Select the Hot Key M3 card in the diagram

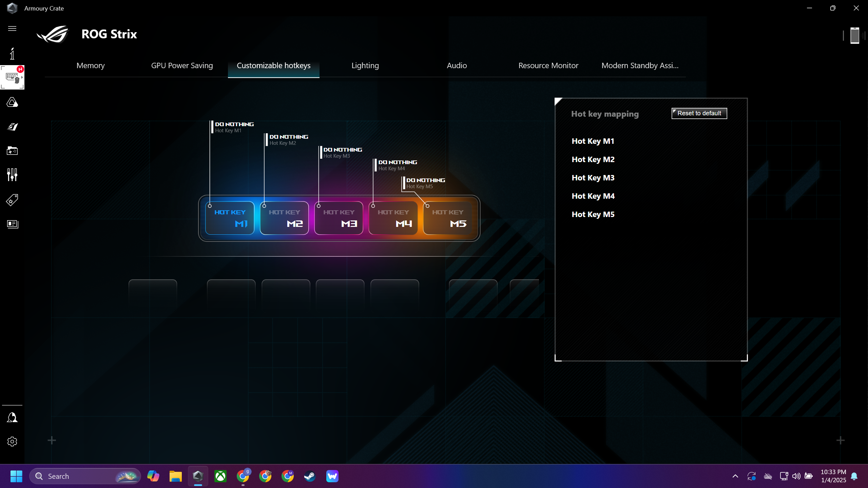[339, 218]
